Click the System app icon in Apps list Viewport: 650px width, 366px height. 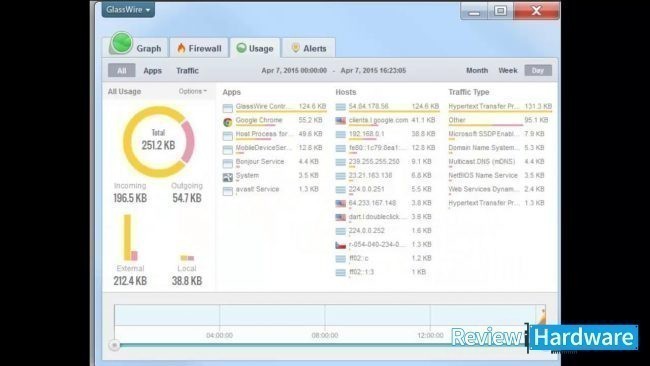228,177
